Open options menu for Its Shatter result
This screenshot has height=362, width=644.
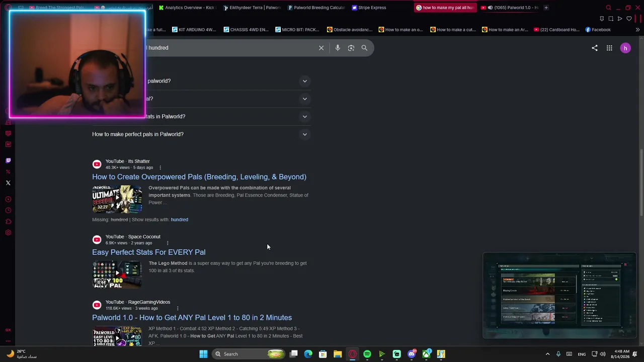click(x=160, y=167)
